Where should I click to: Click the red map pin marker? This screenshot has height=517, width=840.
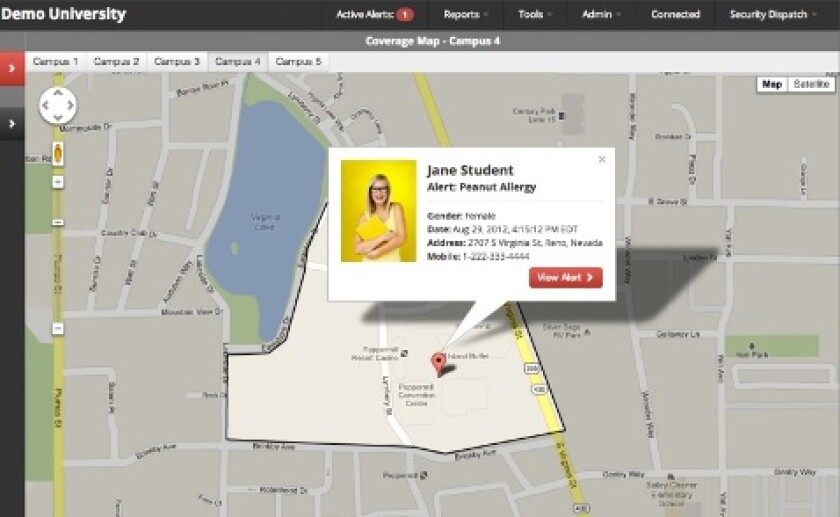click(x=437, y=362)
